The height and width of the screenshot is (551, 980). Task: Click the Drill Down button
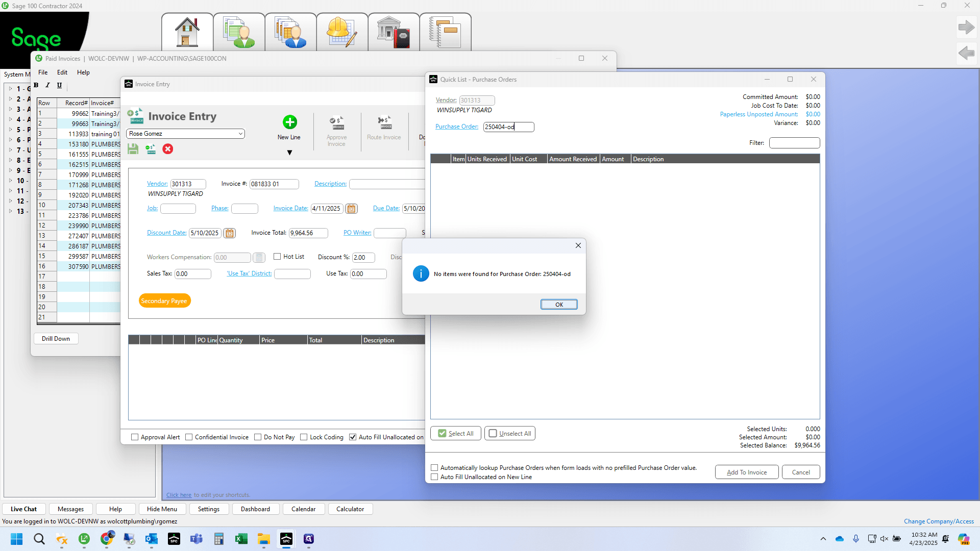point(56,339)
